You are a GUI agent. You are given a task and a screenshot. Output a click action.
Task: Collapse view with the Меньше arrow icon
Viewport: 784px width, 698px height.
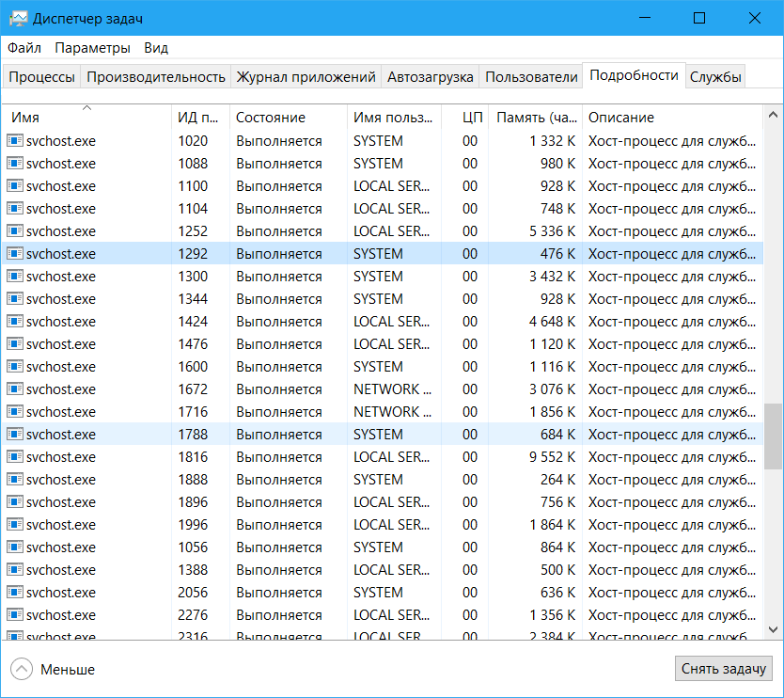click(x=22, y=669)
